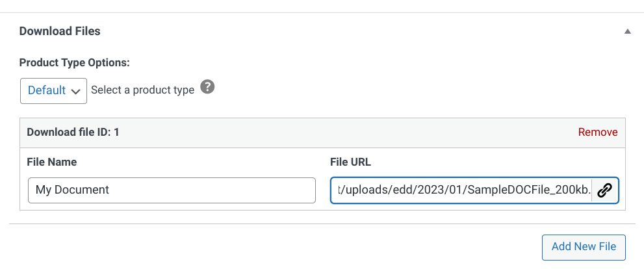Click the Download Files panel heading
This screenshot has height=269, width=644.
(60, 31)
